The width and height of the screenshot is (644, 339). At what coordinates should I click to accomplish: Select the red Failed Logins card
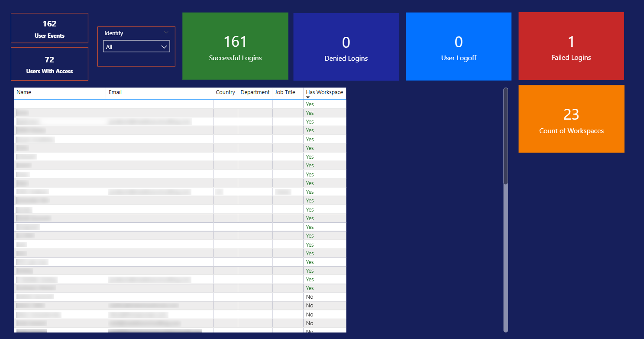pyautogui.click(x=571, y=46)
